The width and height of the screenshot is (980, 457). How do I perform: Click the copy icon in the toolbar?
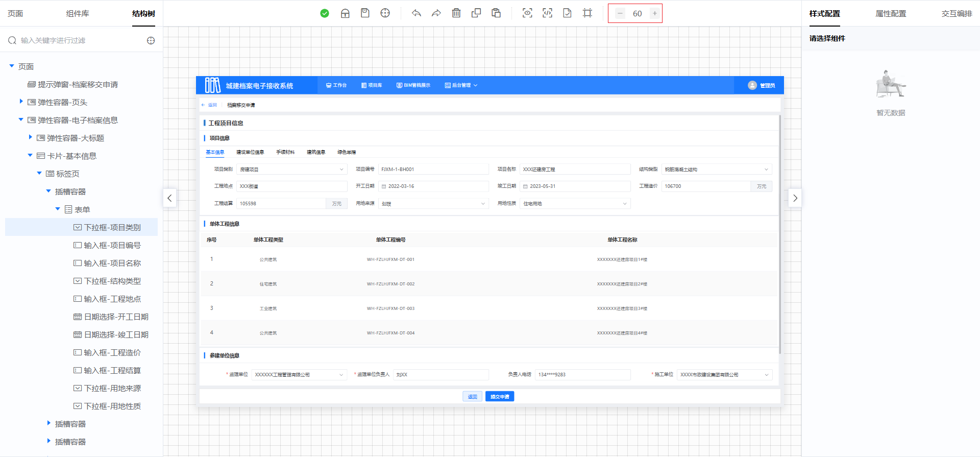coord(476,13)
